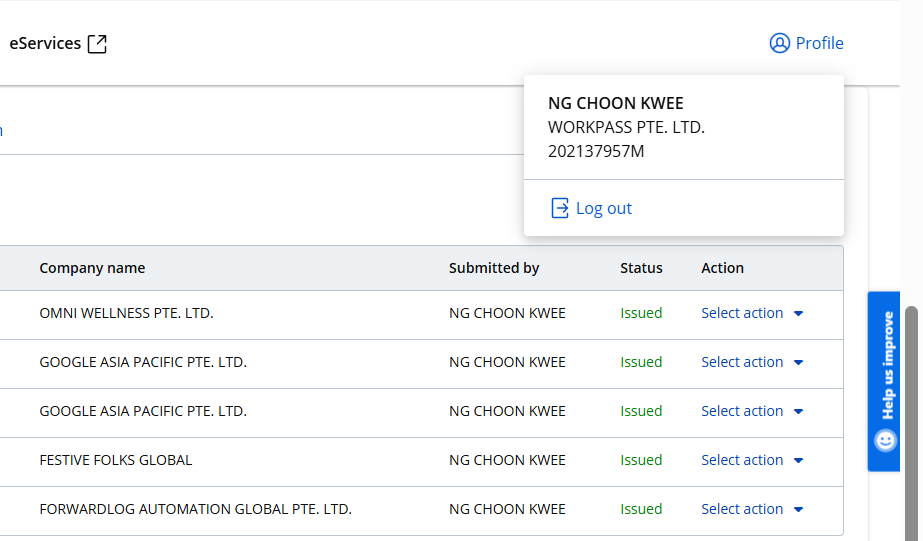This screenshot has height=541, width=923.
Task: Click the caret arrow in FESTIVE FOLKS GLOBAL row
Action: point(798,461)
